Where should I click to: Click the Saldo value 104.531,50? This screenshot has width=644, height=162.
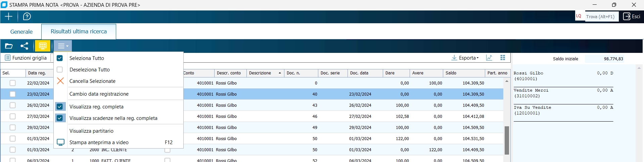click(473, 138)
